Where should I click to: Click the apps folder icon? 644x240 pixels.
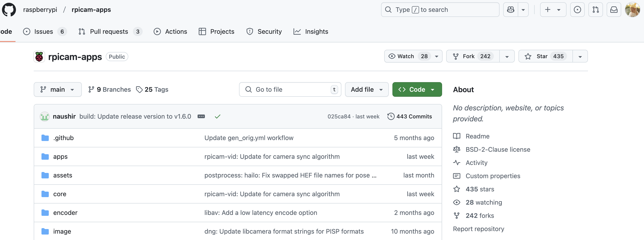(x=45, y=157)
